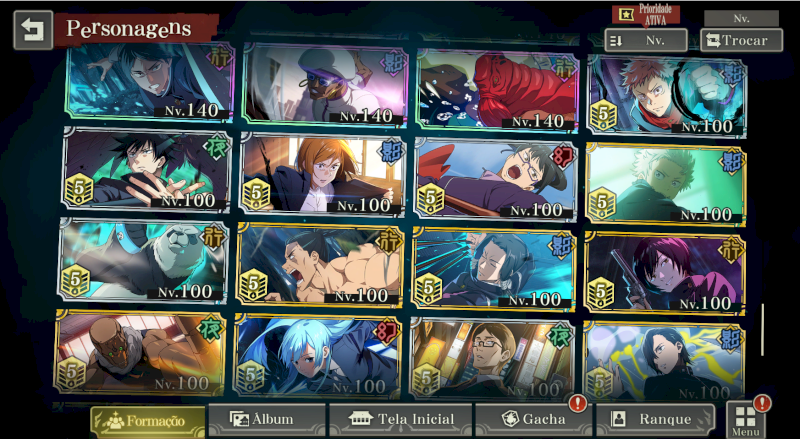Click the green kanji badge on the spiky-haired boy card
The width and height of the screenshot is (800, 439).
tap(214, 148)
